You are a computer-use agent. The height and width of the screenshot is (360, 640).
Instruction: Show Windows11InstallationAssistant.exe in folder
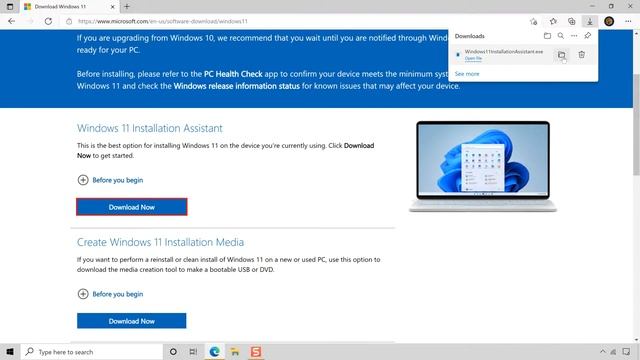click(562, 55)
